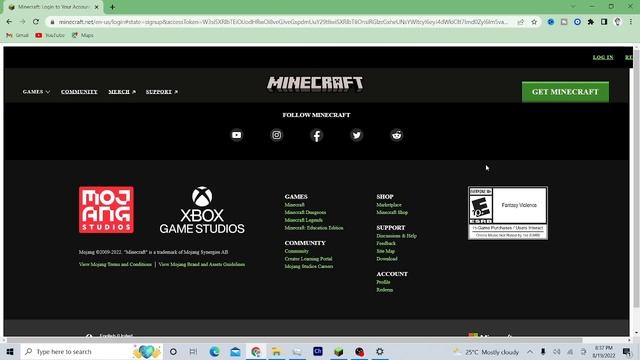Open the Community nav item

coord(79,92)
